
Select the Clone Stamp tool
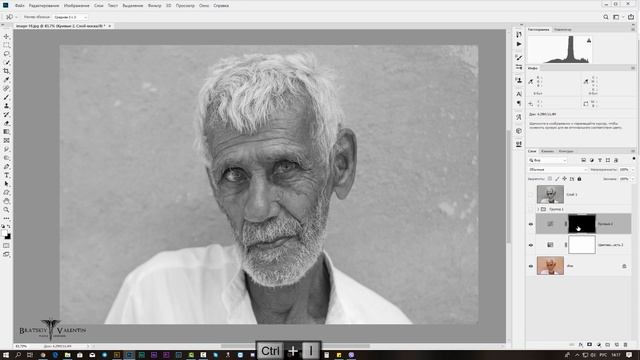[x=7, y=106]
